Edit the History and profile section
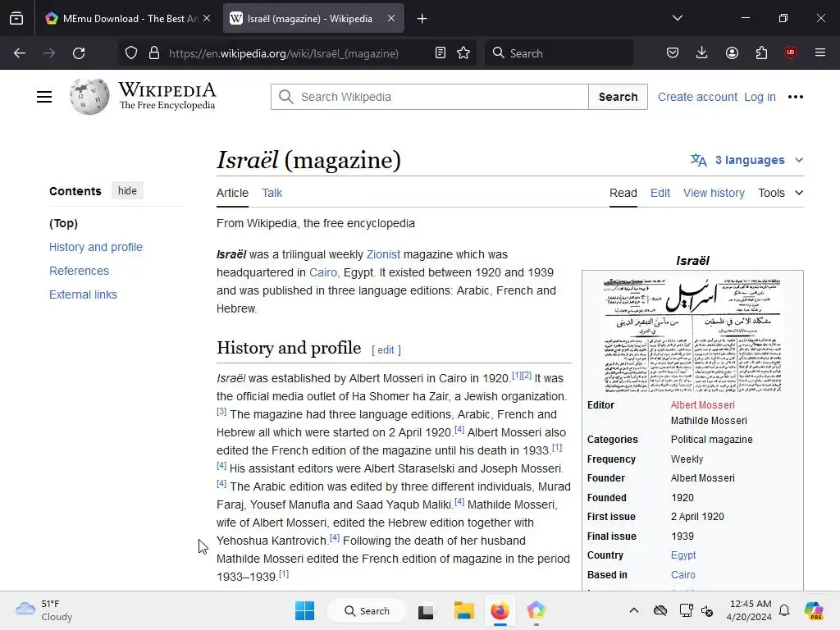The height and width of the screenshot is (630, 840). pos(386,349)
